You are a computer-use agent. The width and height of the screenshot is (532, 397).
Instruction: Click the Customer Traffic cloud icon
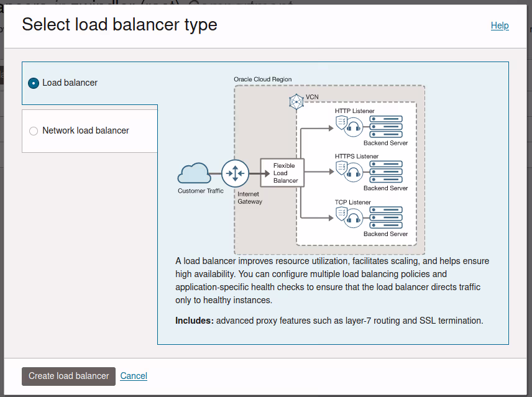194,173
